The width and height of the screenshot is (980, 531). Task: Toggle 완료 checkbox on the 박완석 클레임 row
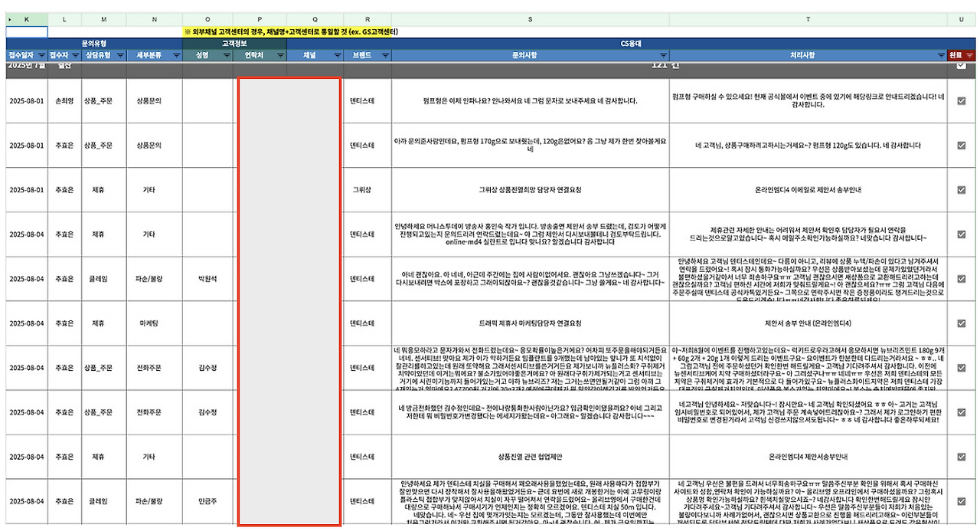click(961, 279)
